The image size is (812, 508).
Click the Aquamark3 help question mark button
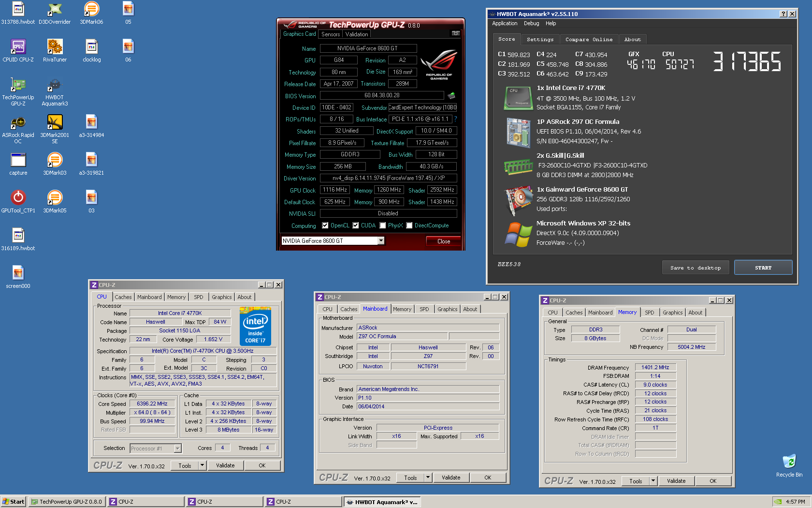tap(783, 14)
